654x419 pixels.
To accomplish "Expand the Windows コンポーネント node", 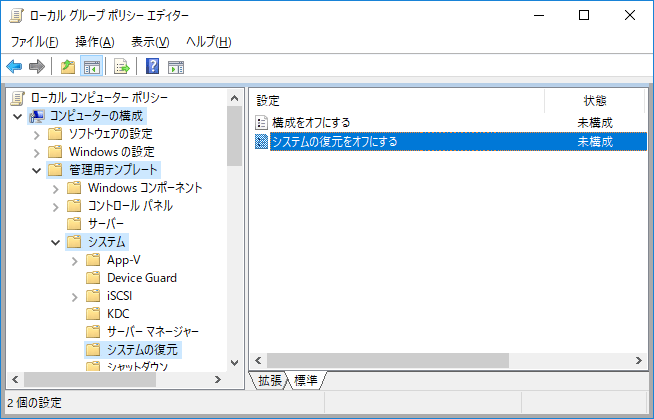I will [55, 189].
